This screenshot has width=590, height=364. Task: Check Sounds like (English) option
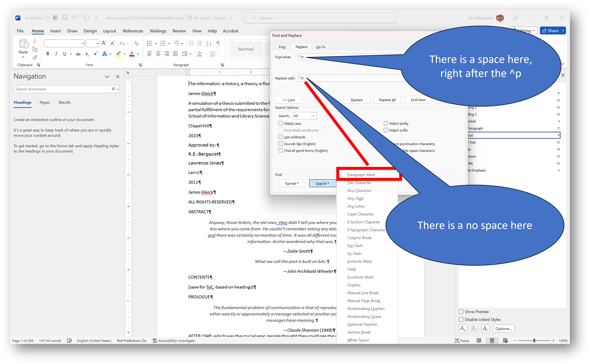[281, 144]
